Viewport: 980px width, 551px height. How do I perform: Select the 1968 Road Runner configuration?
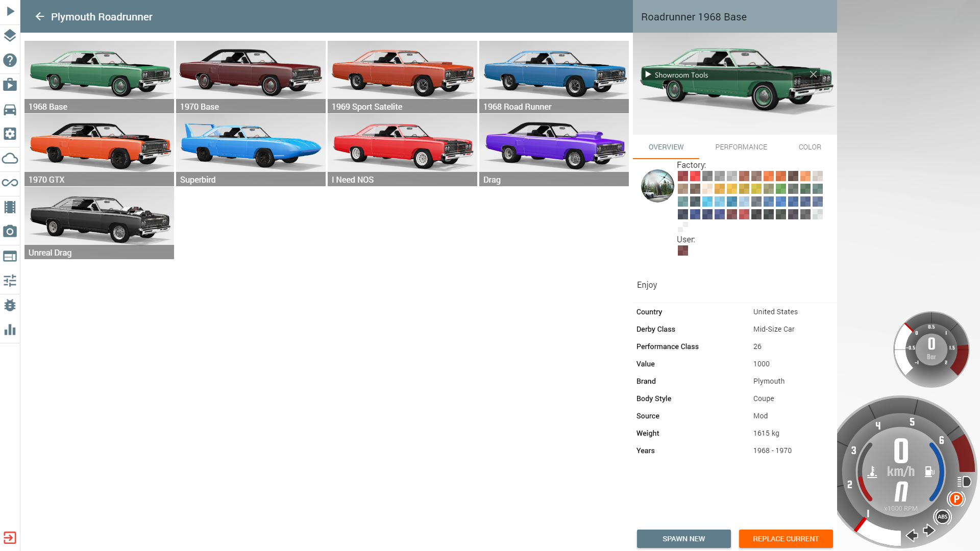point(554,77)
